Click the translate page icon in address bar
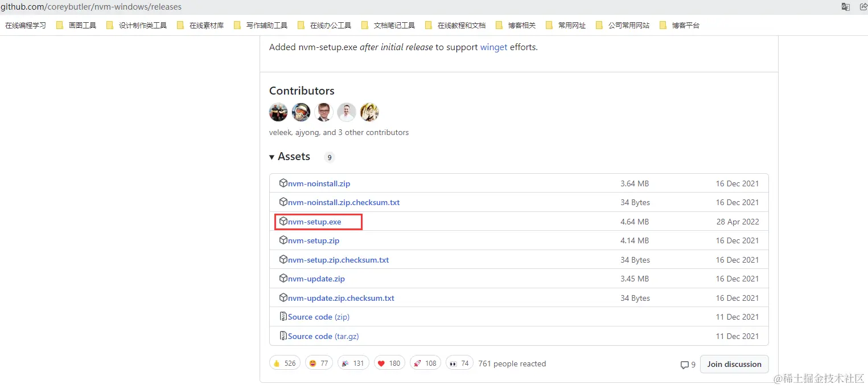This screenshot has height=388, width=868. pos(846,7)
